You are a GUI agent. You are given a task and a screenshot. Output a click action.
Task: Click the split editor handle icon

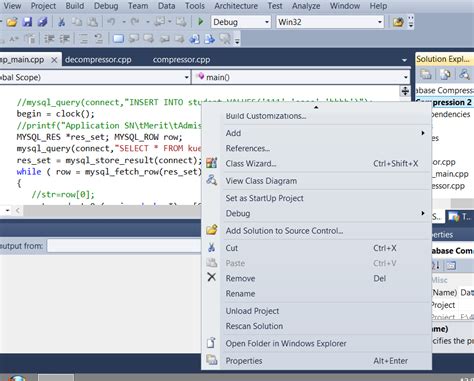pos(405,91)
